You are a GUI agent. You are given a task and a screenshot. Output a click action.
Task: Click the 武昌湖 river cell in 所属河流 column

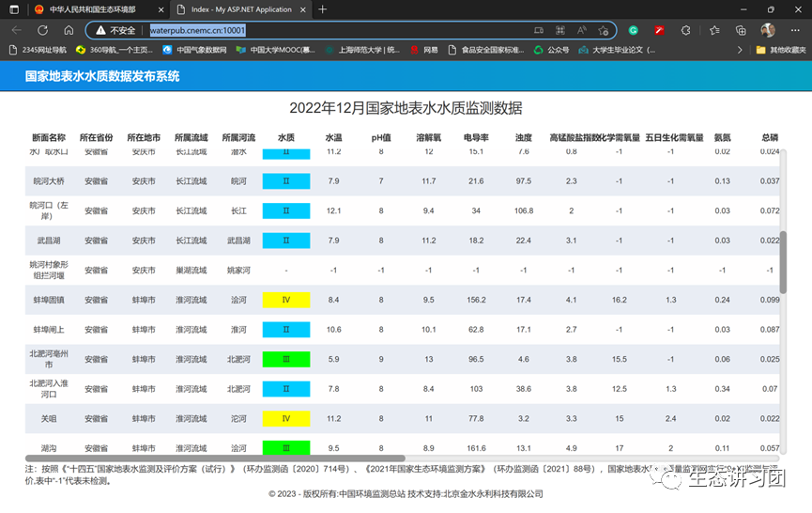238,241
